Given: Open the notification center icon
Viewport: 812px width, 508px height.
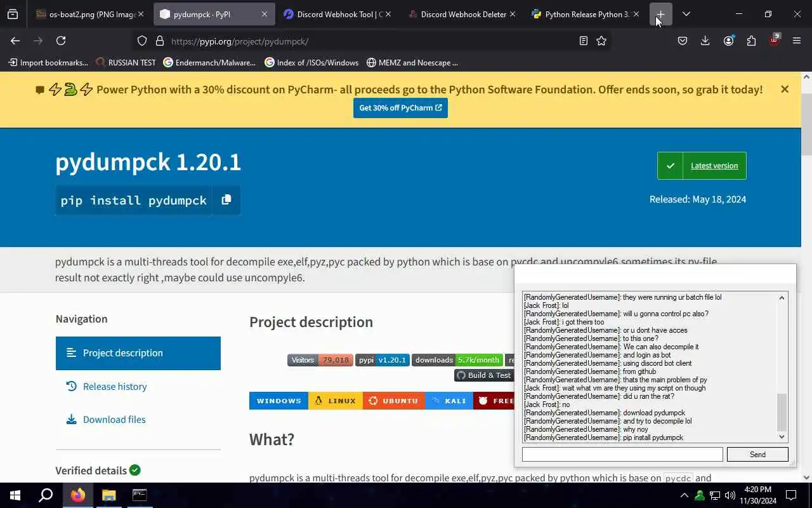Looking at the screenshot, I should (791, 495).
